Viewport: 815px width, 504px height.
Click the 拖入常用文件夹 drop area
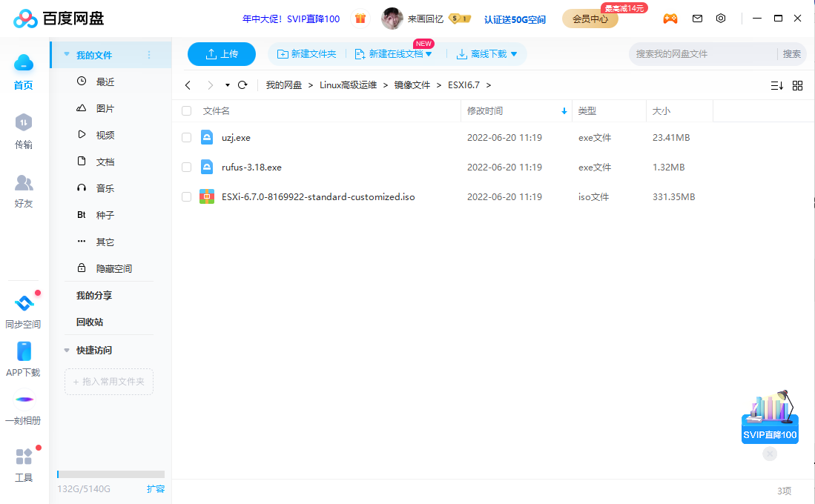(109, 382)
